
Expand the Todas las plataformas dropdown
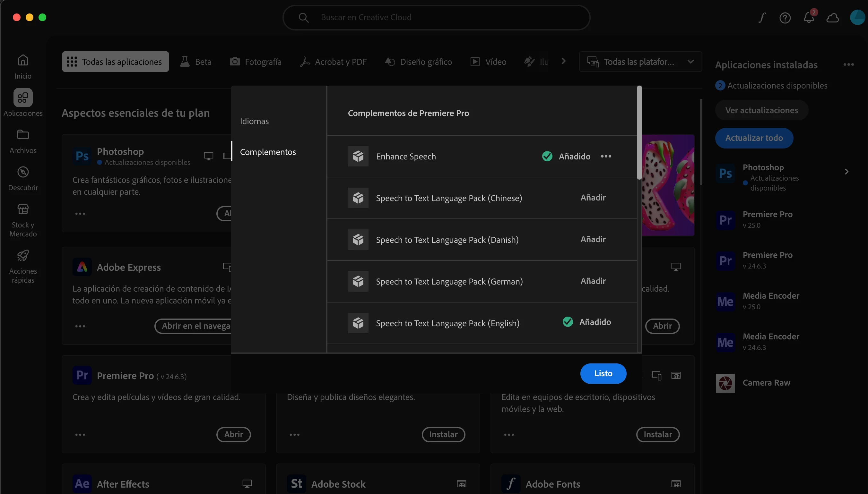640,62
